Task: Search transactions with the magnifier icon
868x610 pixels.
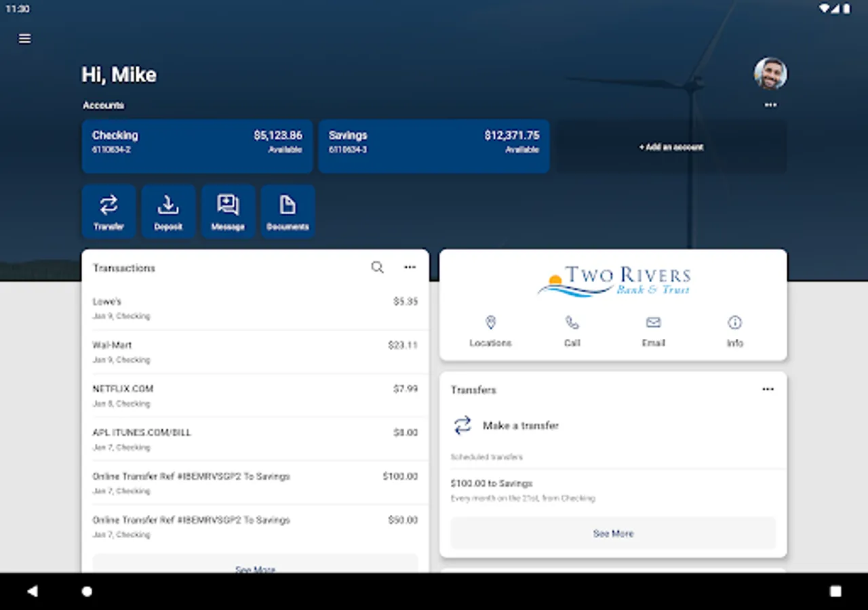Action: tap(378, 268)
